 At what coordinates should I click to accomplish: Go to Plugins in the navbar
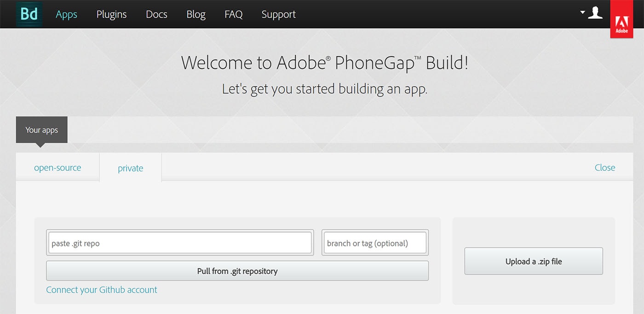111,14
